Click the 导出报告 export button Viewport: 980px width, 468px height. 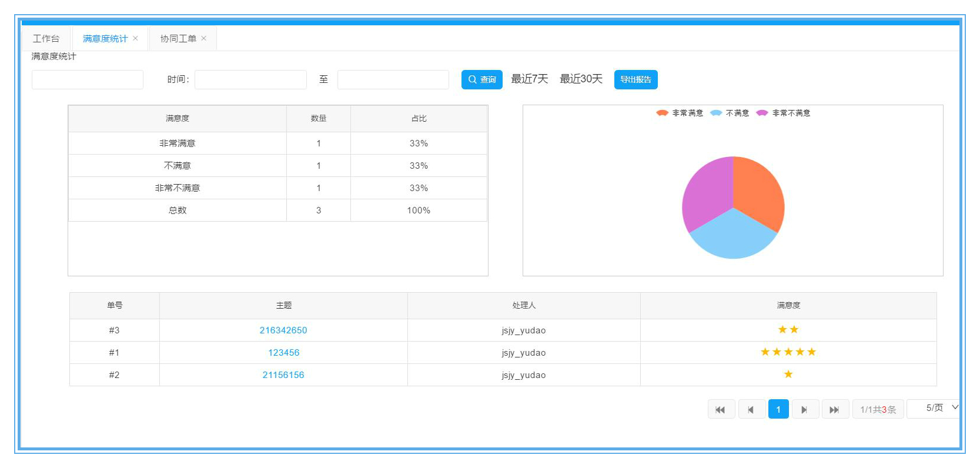636,79
